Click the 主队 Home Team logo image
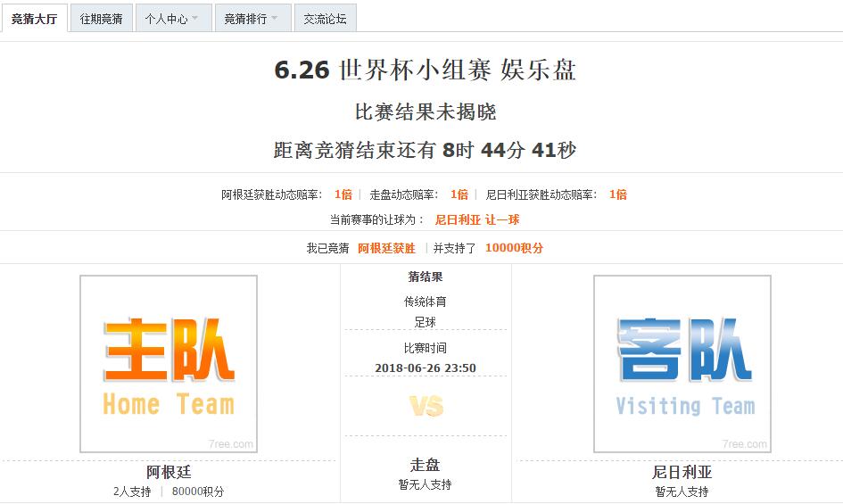843x504 pixels. point(169,364)
